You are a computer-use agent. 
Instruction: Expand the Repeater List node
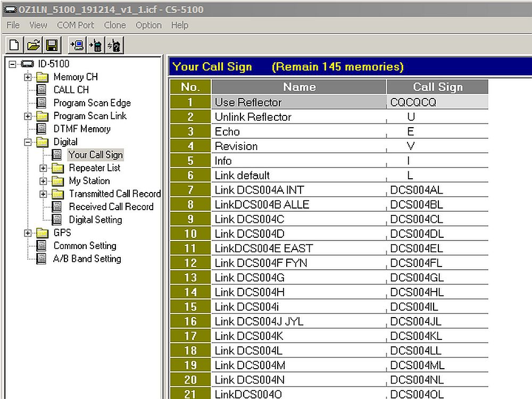coord(44,168)
